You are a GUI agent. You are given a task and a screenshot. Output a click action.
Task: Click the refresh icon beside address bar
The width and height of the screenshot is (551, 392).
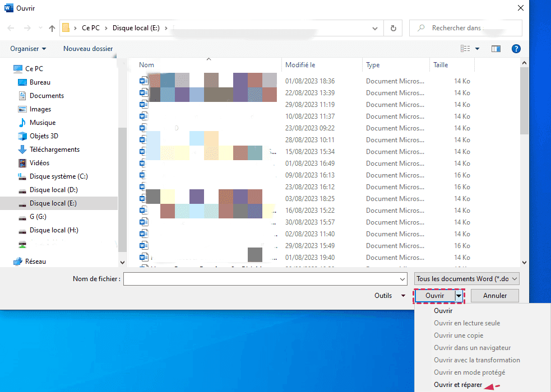[393, 28]
